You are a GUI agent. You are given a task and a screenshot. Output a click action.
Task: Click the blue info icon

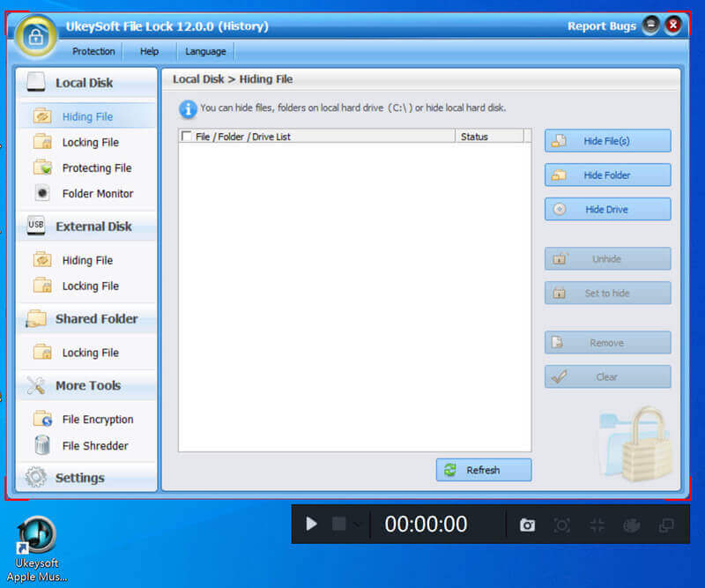[188, 108]
